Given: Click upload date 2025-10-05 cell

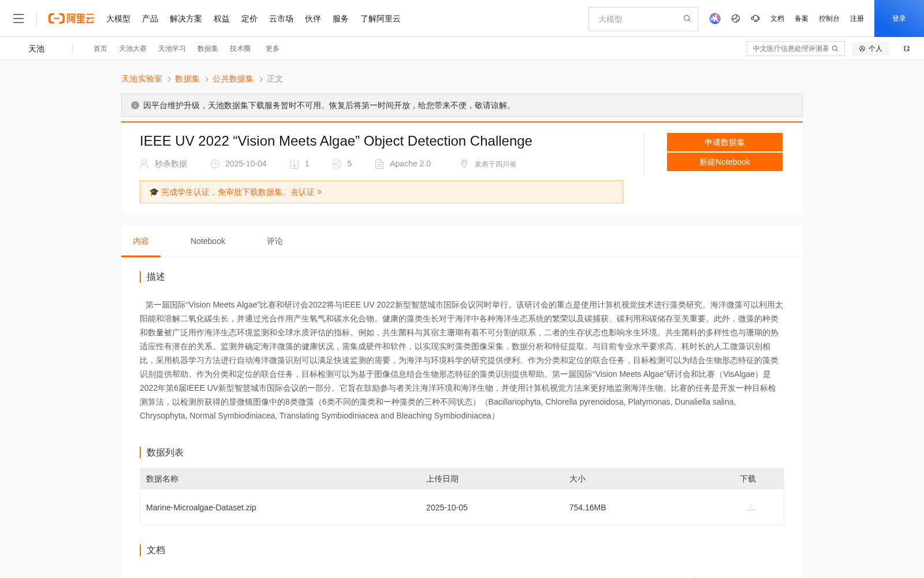Looking at the screenshot, I should 447,507.
